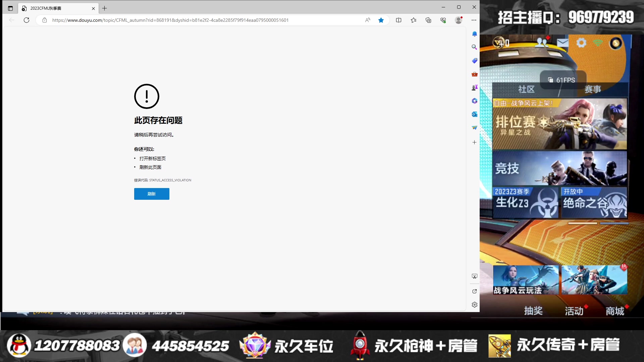Click sidebar open external link icon
The width and height of the screenshot is (644, 362).
point(474,291)
